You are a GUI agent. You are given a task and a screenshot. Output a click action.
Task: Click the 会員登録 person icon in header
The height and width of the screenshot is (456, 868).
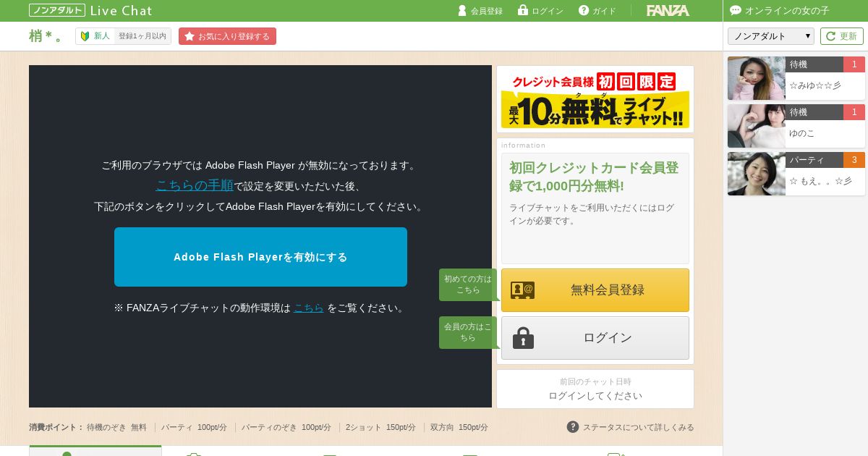(462, 10)
